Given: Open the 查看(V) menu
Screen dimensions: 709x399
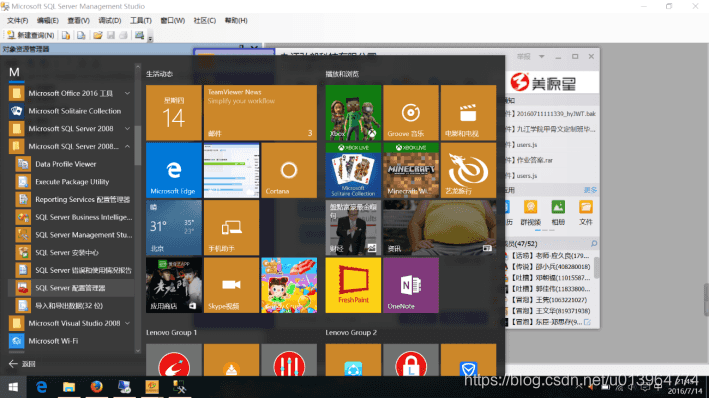Looking at the screenshot, I should [x=78, y=20].
